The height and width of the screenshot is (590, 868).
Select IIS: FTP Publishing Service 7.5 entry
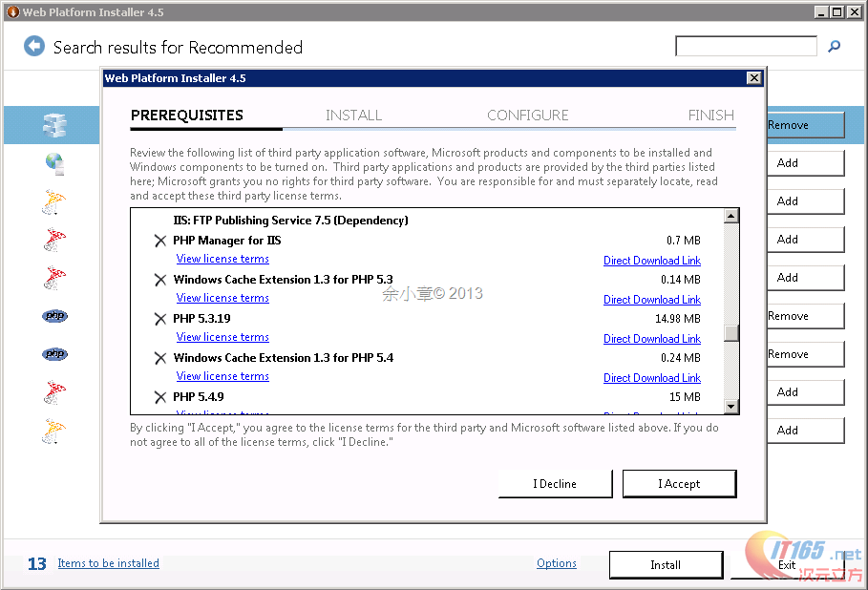coord(290,221)
